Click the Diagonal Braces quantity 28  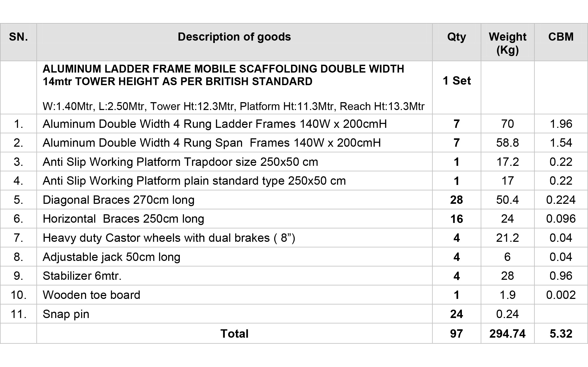point(456,200)
